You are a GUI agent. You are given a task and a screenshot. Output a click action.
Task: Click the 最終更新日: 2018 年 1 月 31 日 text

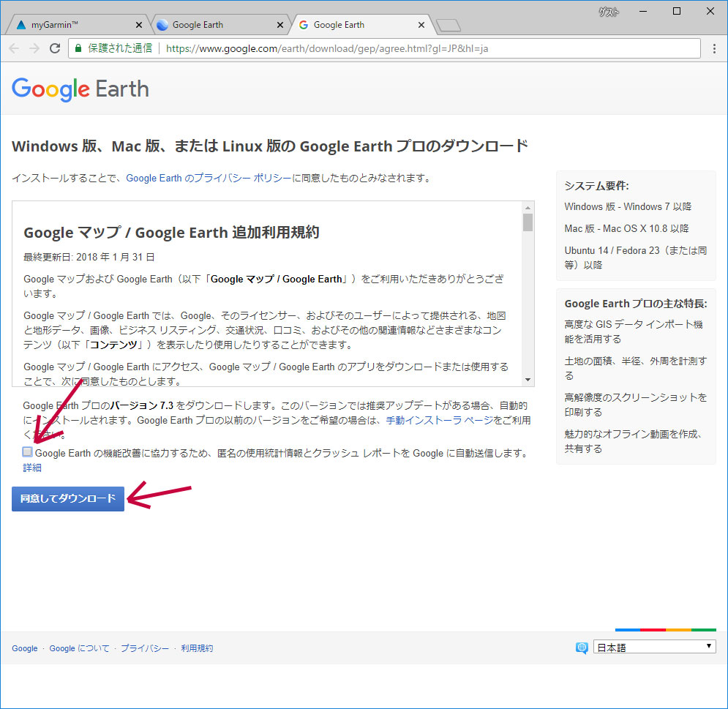coord(89,257)
